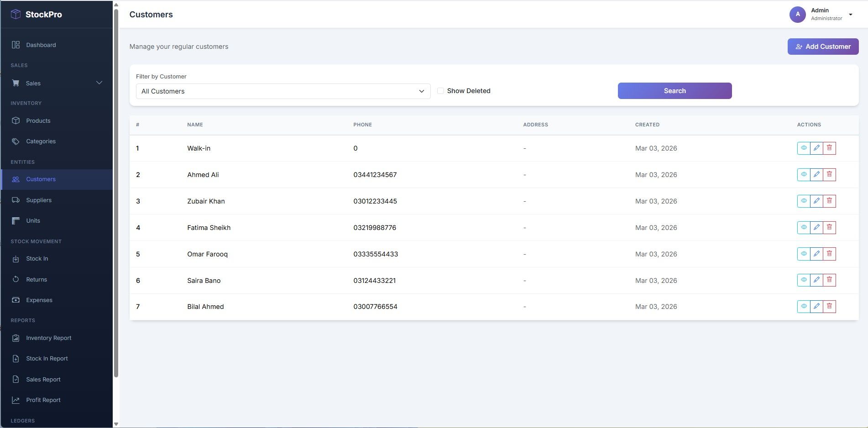Open the Filter by Customer dropdown
Image resolution: width=868 pixels, height=428 pixels.
(x=283, y=91)
